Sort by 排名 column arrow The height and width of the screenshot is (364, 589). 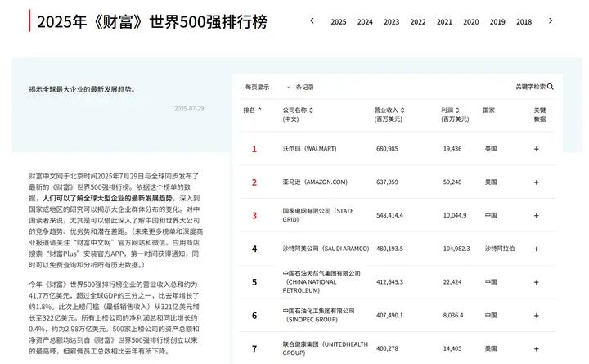[259, 110]
